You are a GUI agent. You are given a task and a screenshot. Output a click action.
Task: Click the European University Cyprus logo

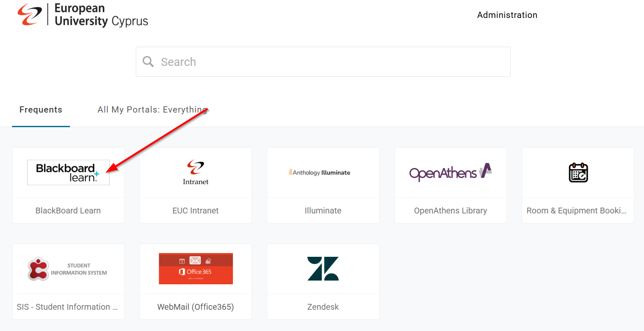(82, 15)
